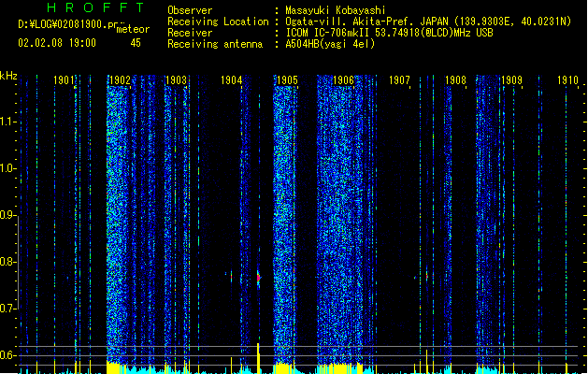Viewport: 588px width, 374px height.
Task: Click the 'Receiver' field label
Action: (x=190, y=33)
